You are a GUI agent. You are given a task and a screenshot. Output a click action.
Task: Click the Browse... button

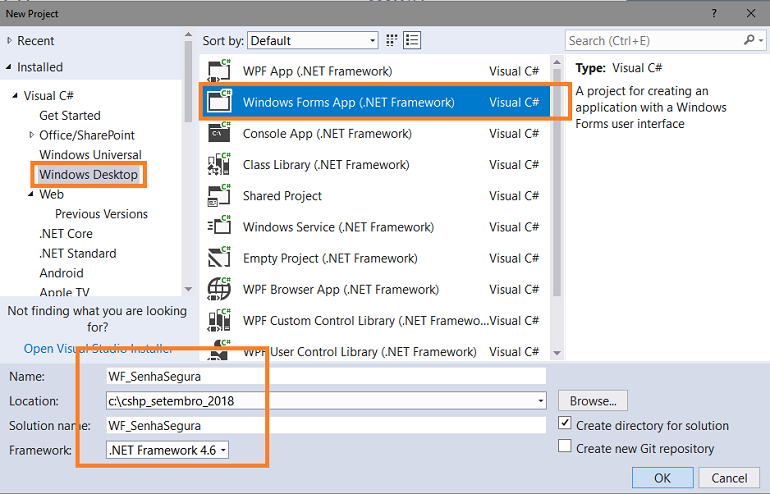(x=593, y=401)
